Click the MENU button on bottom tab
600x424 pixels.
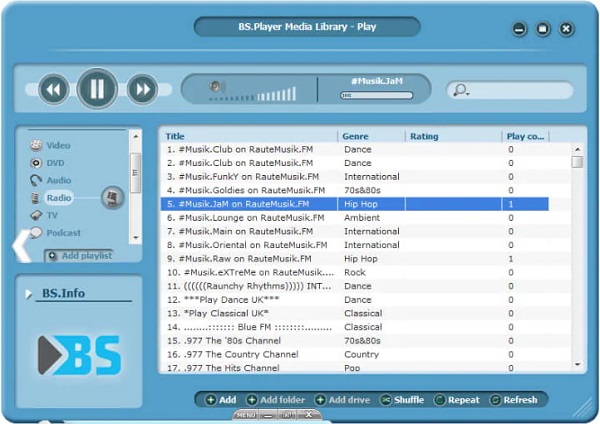245,415
